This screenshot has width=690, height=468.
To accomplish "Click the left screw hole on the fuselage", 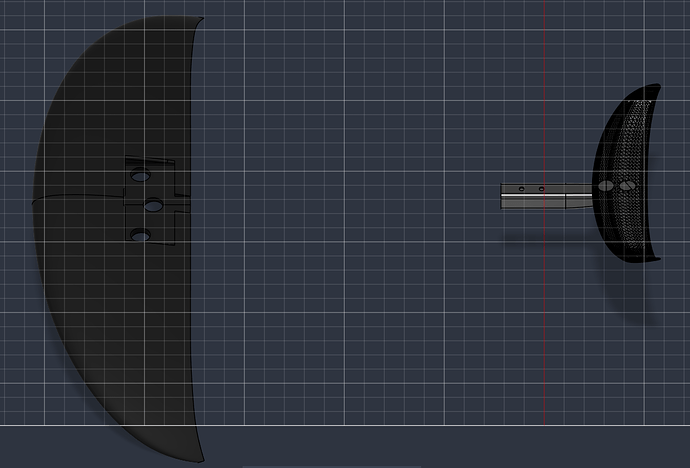I will click(x=521, y=189).
